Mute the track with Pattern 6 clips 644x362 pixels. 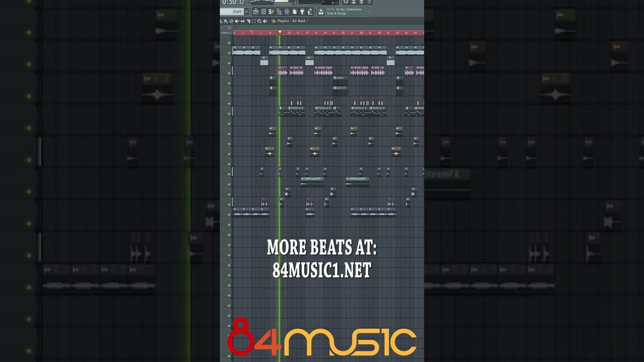(x=229, y=114)
